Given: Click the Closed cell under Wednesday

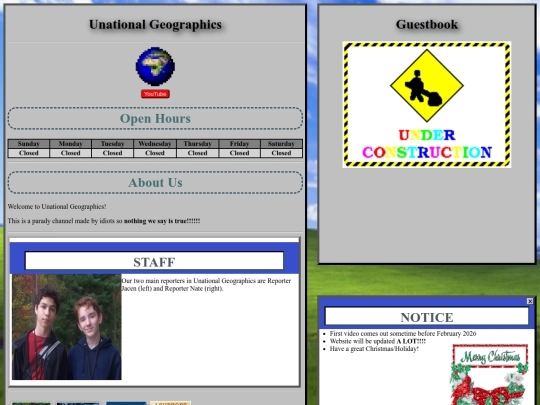Looking at the screenshot, I should (155, 153).
